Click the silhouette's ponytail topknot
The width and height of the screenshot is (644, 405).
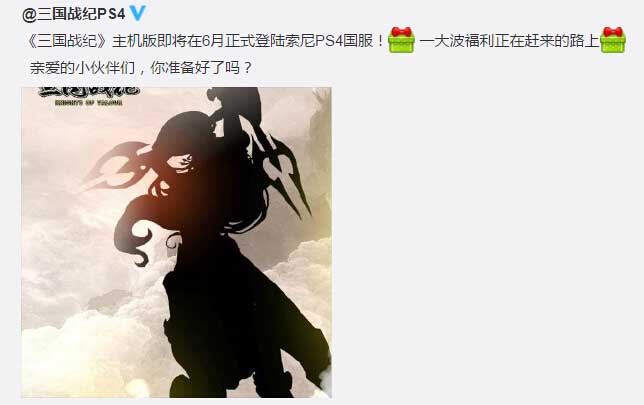coord(234,103)
